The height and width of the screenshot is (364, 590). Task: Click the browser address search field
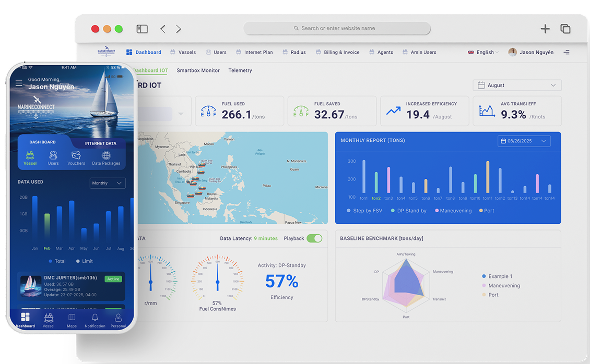[337, 28]
